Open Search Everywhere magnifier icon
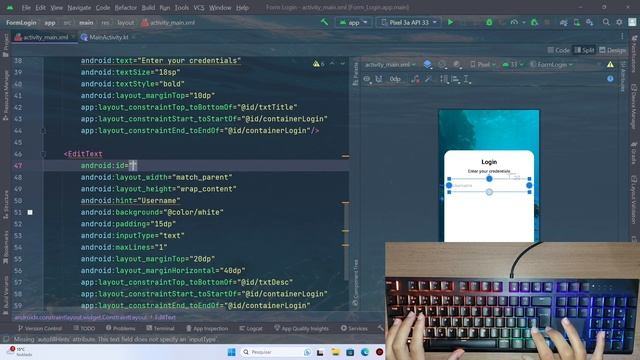Viewport: 640px width, 360px height. point(606,22)
